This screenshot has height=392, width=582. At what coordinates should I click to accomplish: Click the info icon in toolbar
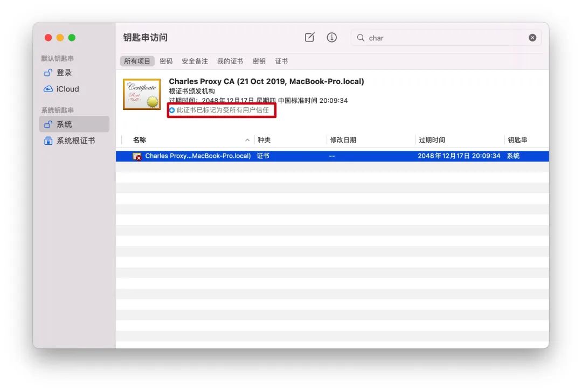pos(332,38)
